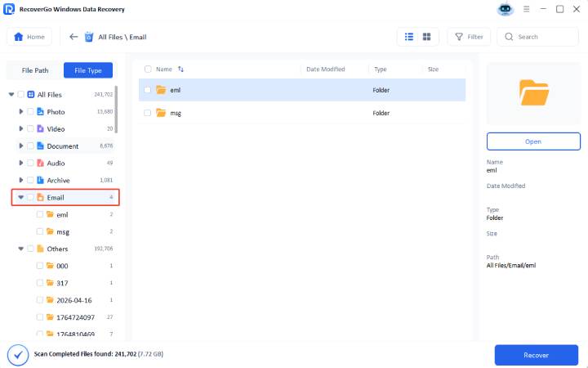Check the eml checkbox in tree

point(40,214)
